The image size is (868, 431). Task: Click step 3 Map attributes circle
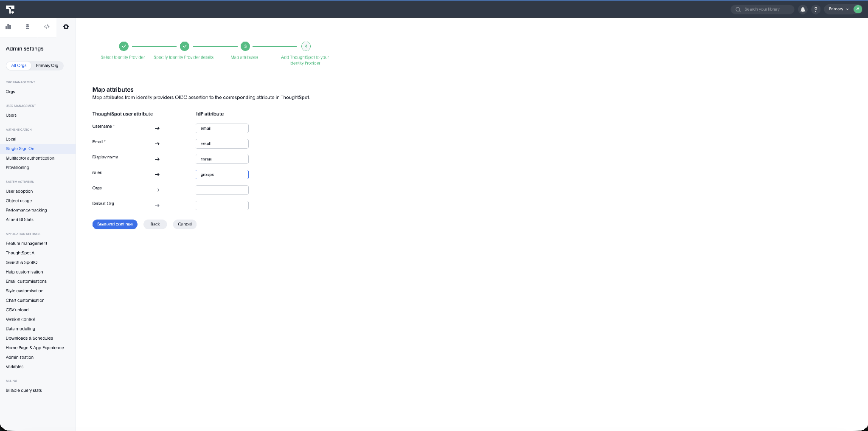tap(245, 46)
